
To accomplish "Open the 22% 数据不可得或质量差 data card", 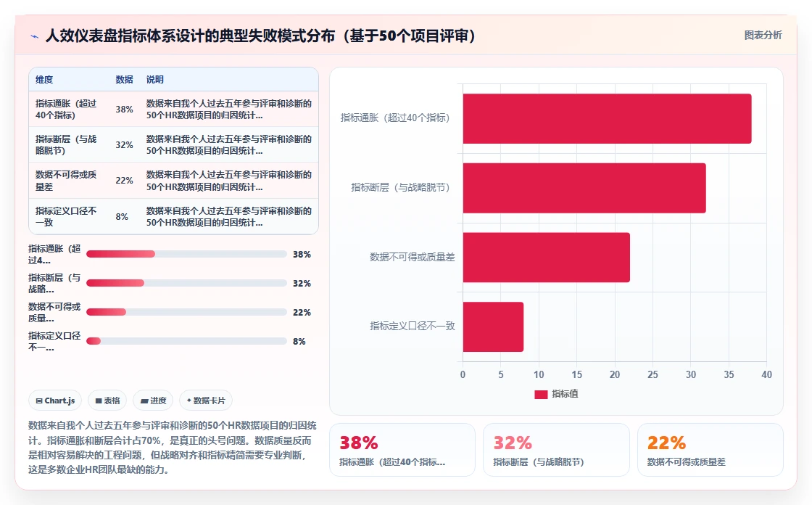I will pos(710,450).
